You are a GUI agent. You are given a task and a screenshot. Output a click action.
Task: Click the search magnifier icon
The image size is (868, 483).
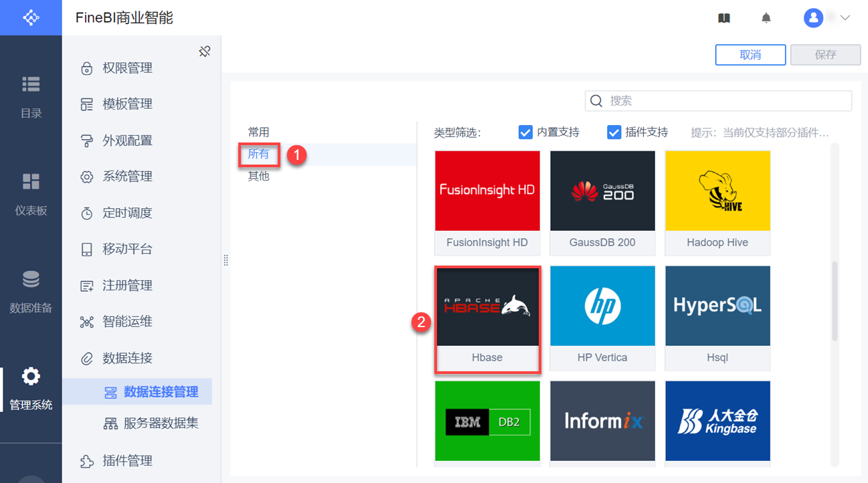pyautogui.click(x=596, y=101)
